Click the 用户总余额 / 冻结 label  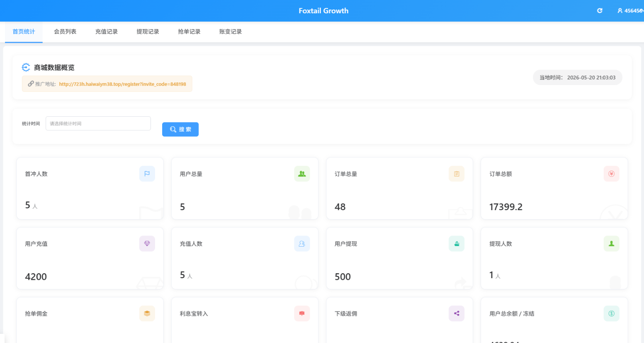click(512, 314)
